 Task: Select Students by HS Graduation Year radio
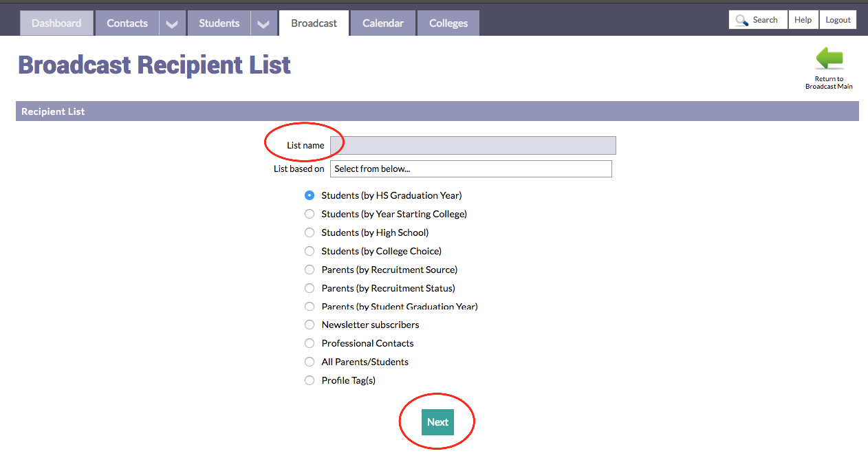coord(310,195)
